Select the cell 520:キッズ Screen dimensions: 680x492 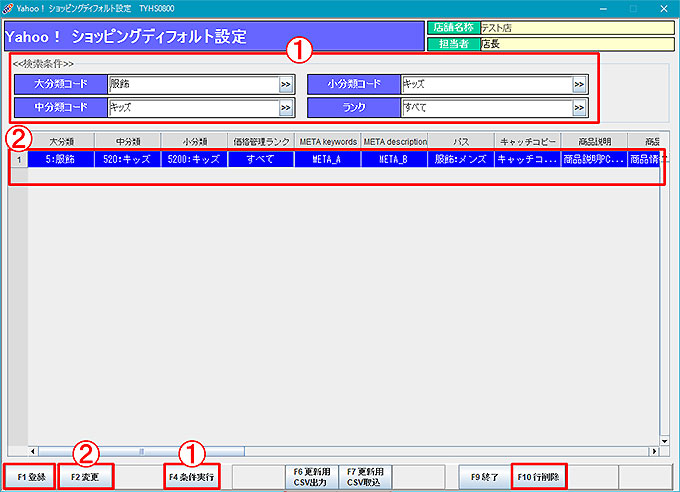click(x=128, y=159)
